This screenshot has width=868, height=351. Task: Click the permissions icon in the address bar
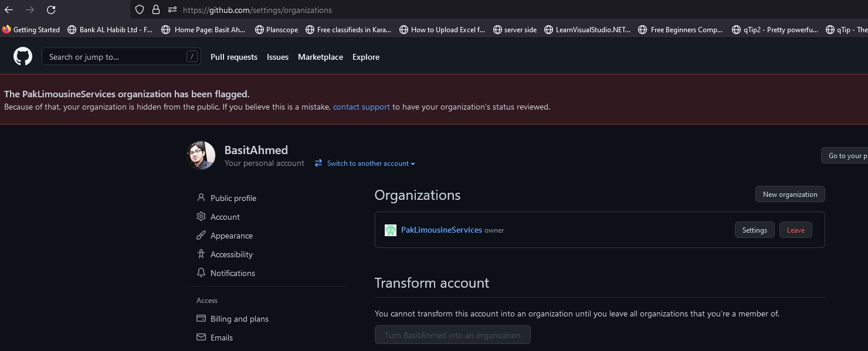tap(172, 9)
